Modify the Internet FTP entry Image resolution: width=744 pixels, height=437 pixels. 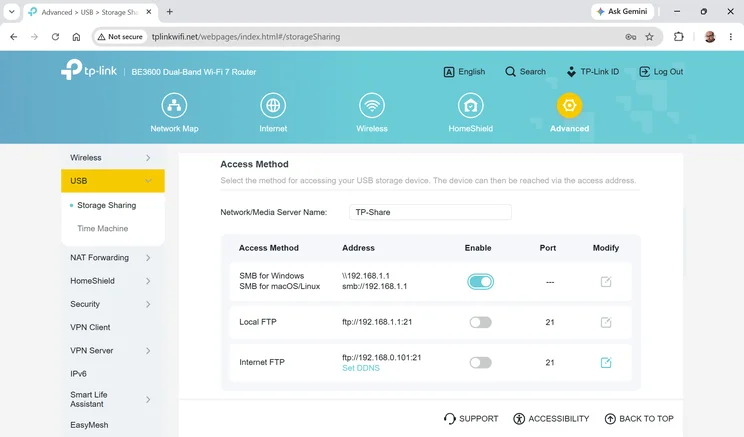click(x=606, y=363)
